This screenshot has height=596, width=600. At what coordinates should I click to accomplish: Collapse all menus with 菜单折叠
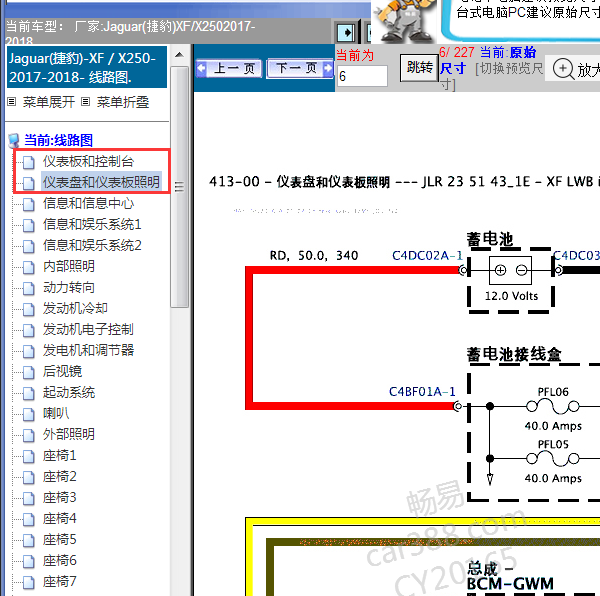click(122, 102)
